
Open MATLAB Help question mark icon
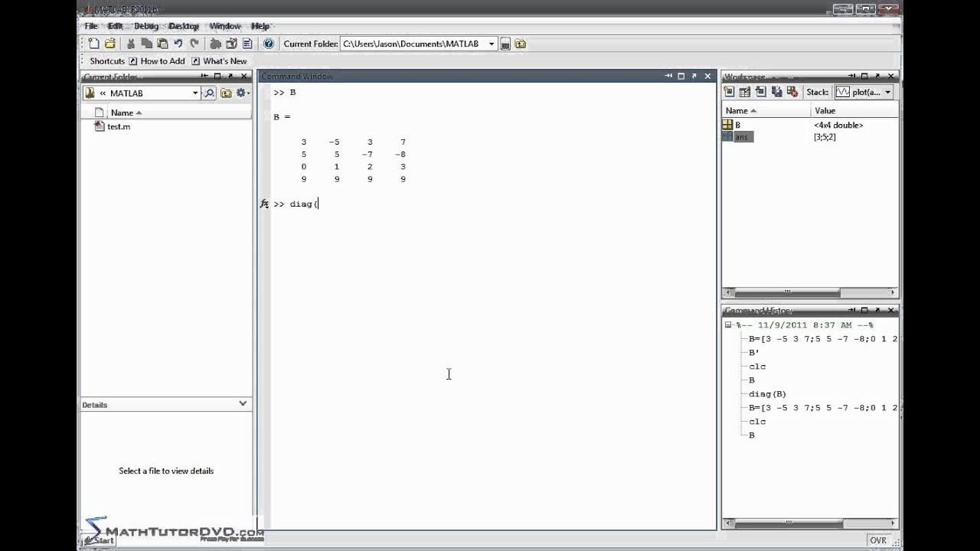point(269,44)
